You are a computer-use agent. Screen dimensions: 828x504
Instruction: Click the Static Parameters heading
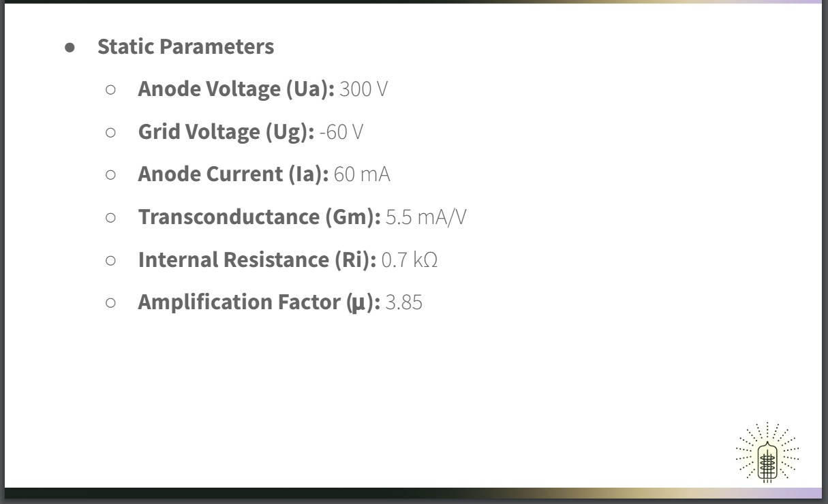pyautogui.click(x=185, y=47)
